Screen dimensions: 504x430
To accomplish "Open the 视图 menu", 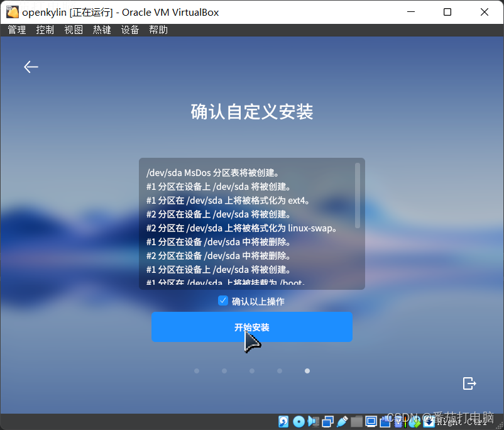I will 74,30.
